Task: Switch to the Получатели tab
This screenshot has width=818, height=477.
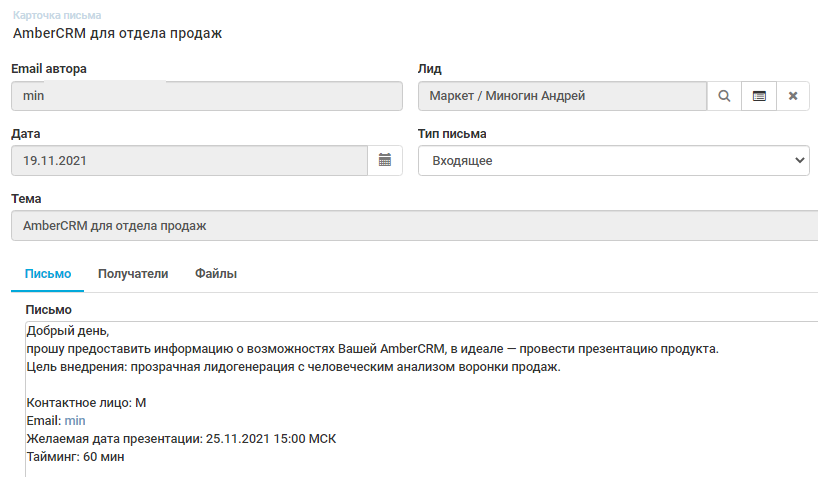Action: [133, 274]
